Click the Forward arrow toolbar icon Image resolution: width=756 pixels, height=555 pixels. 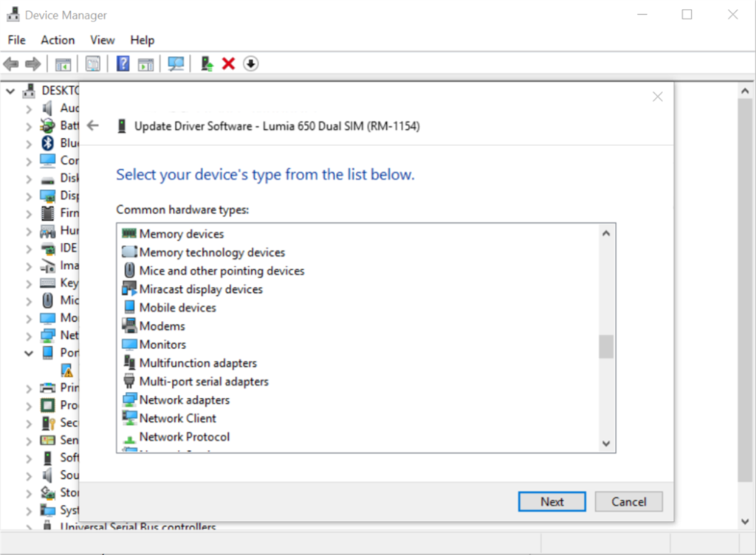pos(32,63)
